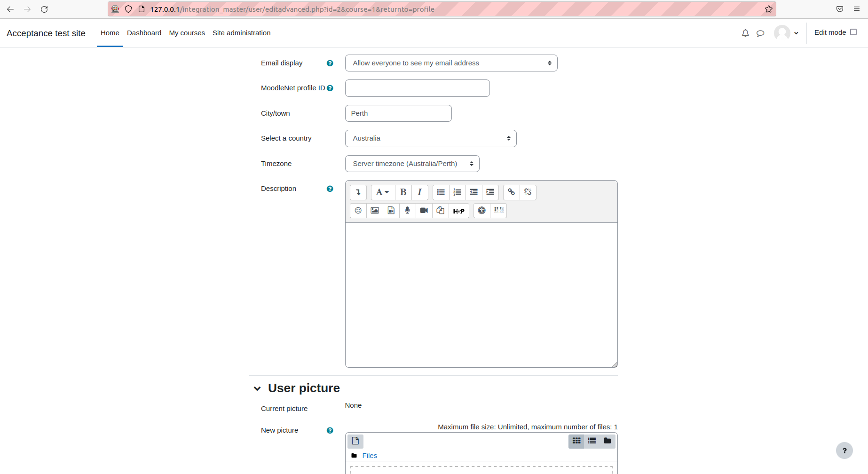Record audio with microphone button

[x=408, y=211]
